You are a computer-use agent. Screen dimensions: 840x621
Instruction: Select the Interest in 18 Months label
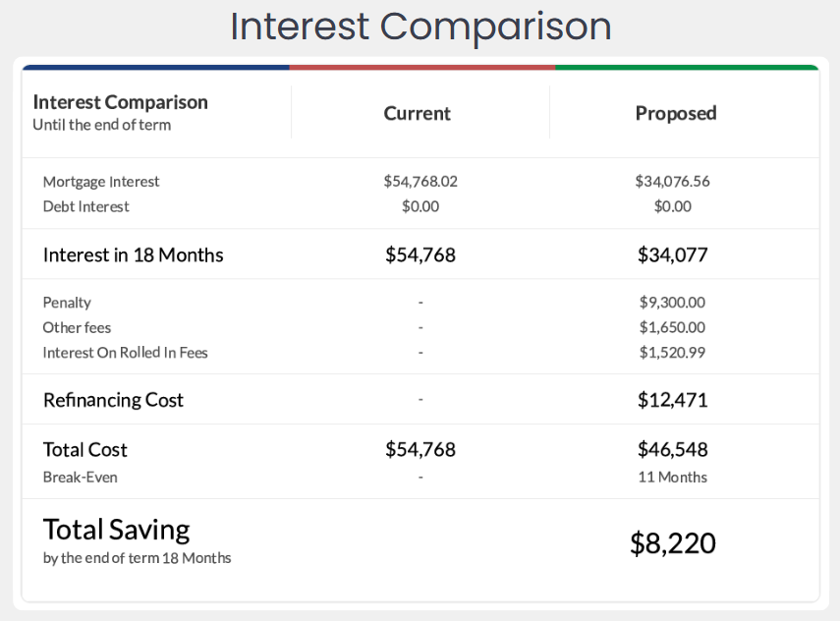(x=134, y=255)
